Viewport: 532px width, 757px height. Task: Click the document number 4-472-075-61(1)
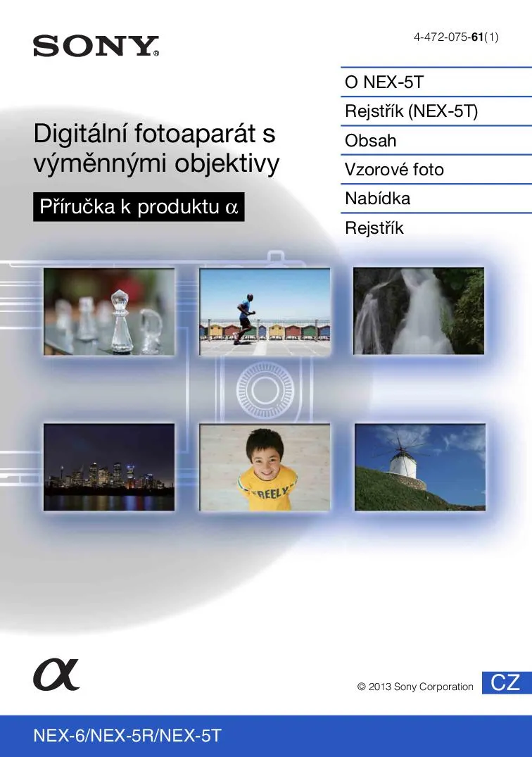tap(456, 37)
